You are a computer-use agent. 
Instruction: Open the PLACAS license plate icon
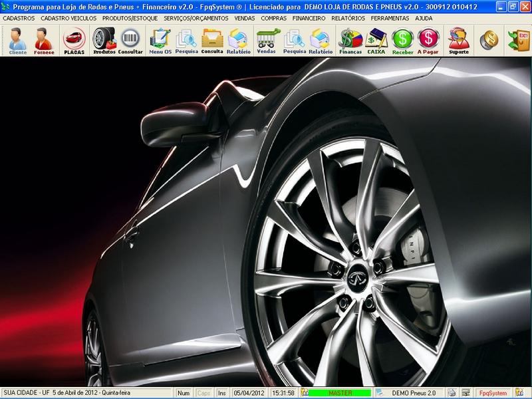pos(74,41)
